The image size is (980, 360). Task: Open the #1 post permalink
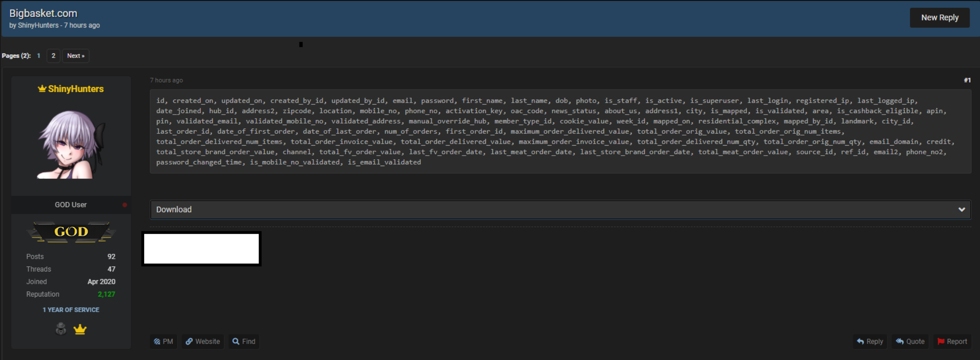point(967,80)
